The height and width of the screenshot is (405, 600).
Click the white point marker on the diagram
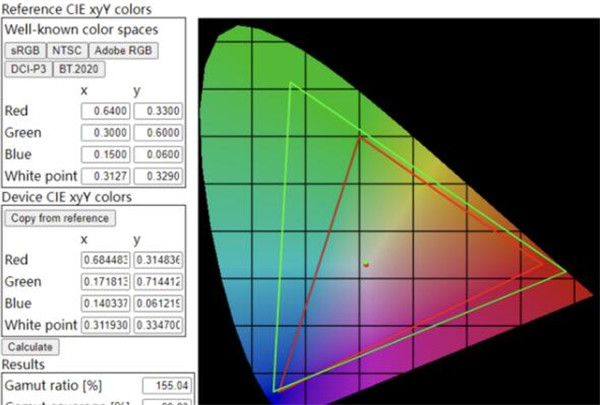[x=367, y=263]
